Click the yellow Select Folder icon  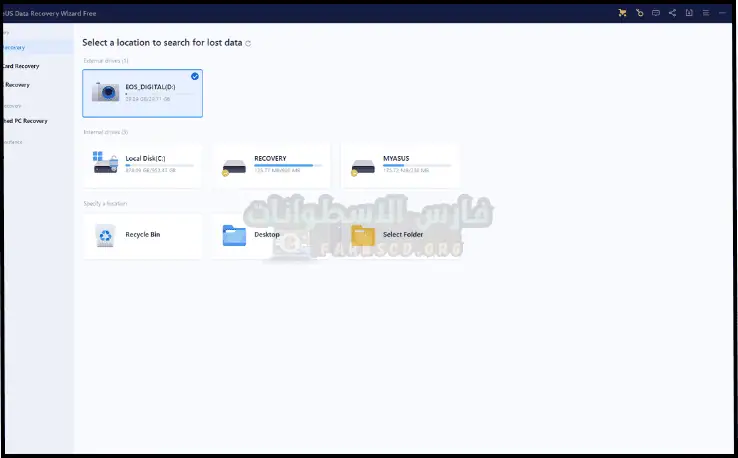[363, 235]
